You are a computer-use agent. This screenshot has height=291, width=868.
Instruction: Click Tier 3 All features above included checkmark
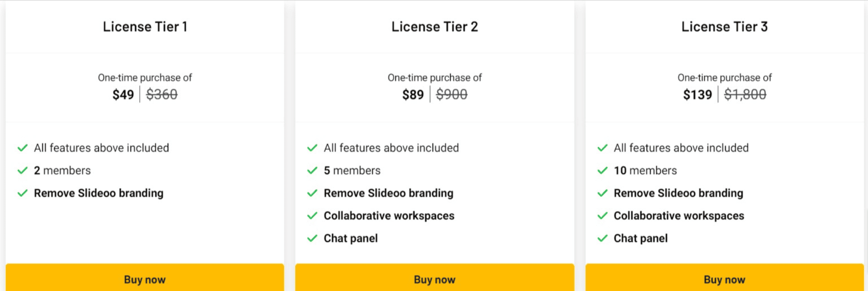coord(602,148)
